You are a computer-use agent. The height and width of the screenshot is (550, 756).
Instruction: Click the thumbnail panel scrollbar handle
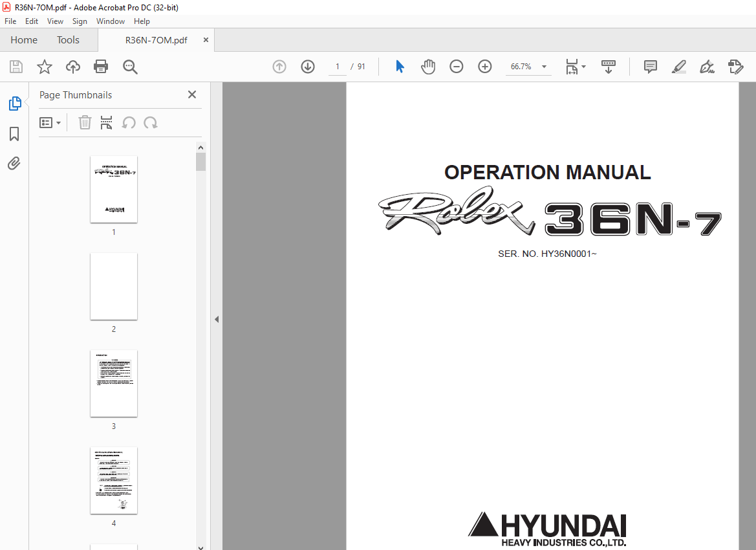(x=200, y=162)
